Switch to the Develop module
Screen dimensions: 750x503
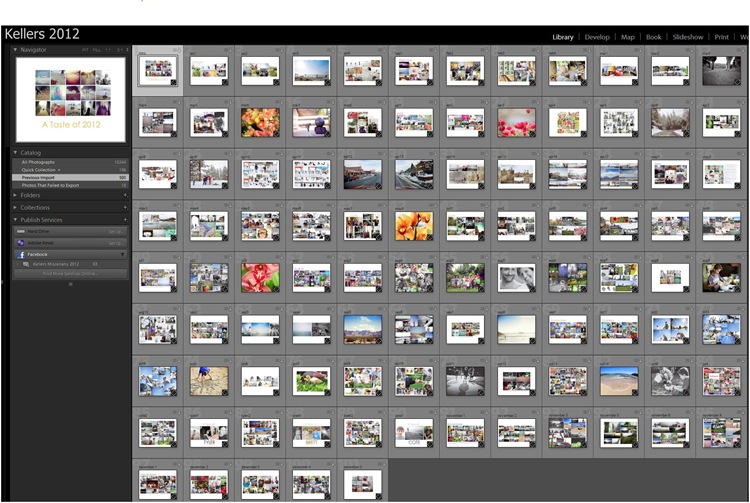[x=597, y=37]
